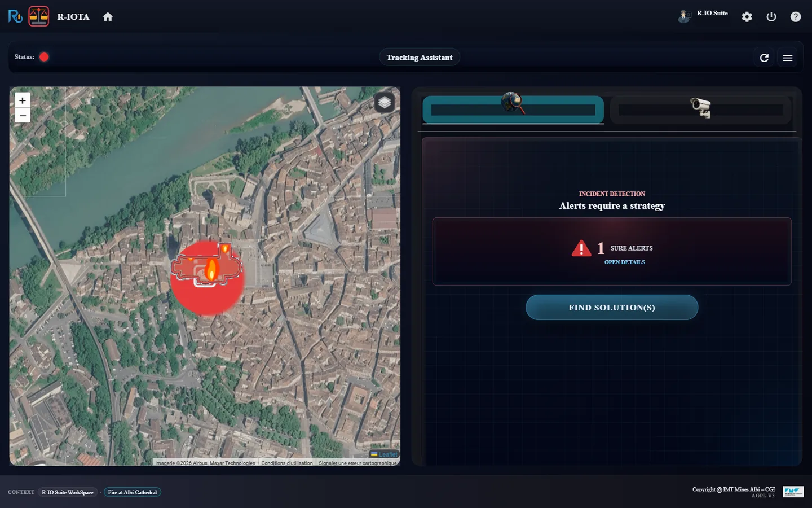Click the power logout icon
The height and width of the screenshot is (508, 812).
(771, 17)
